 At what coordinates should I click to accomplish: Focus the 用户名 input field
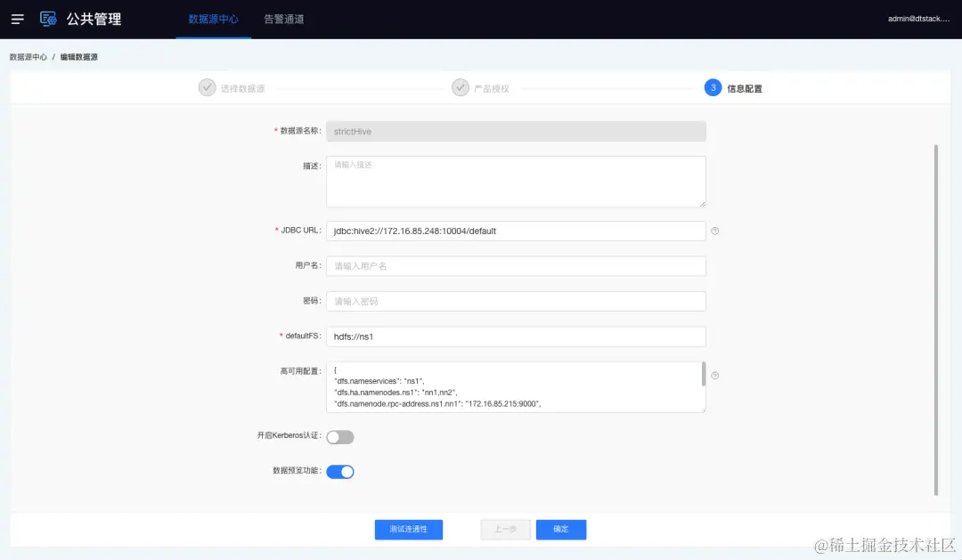(x=516, y=266)
